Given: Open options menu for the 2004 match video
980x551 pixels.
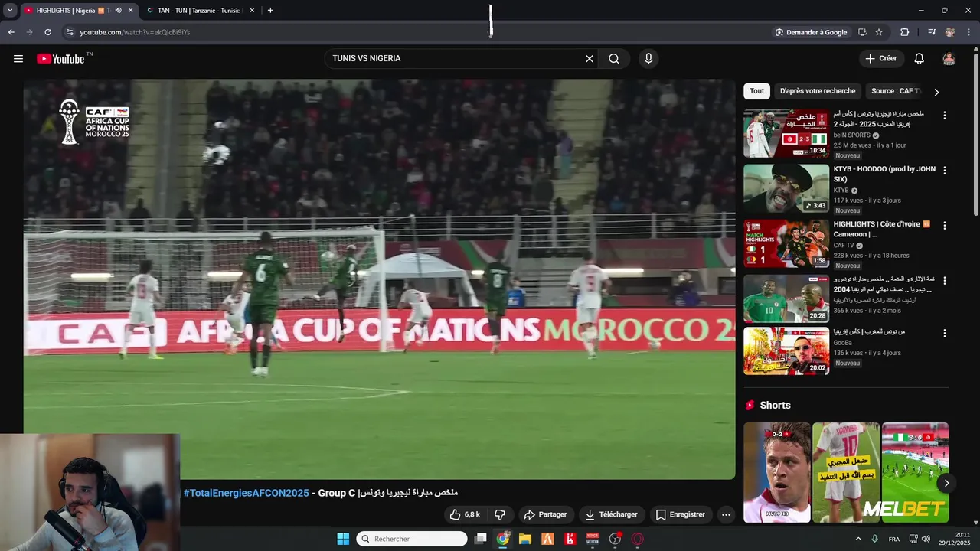Looking at the screenshot, I should point(944,281).
